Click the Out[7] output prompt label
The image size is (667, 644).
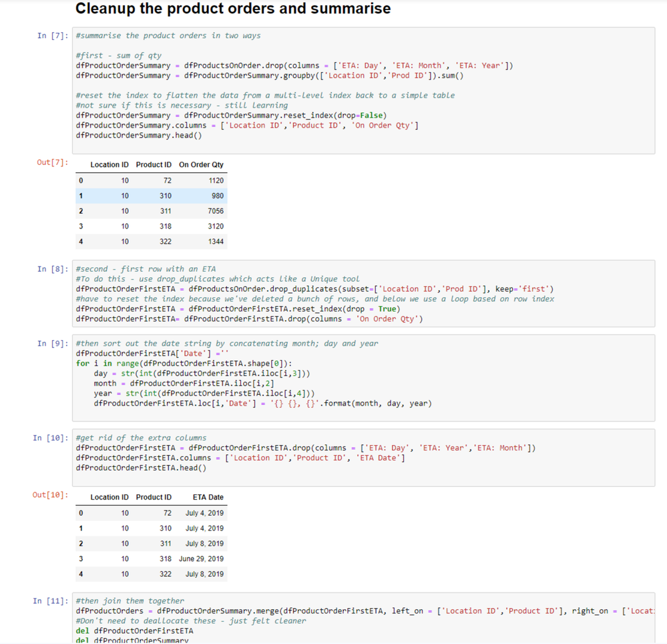[53, 162]
